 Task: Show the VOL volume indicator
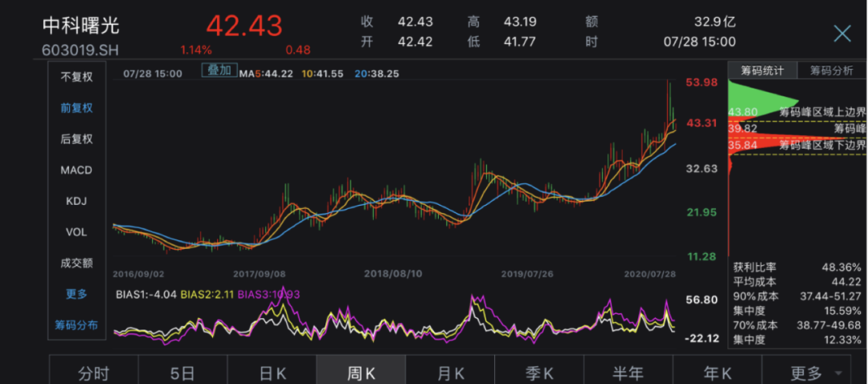pyautogui.click(x=76, y=232)
